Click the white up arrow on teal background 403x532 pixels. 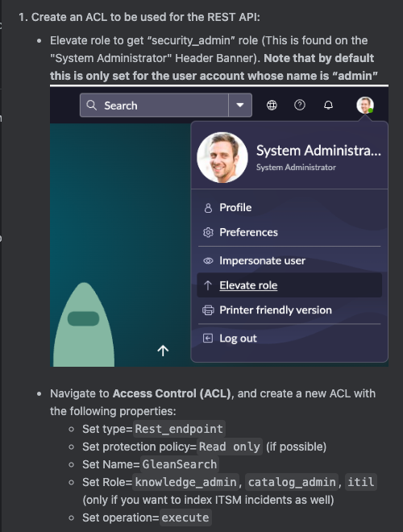[163, 351]
